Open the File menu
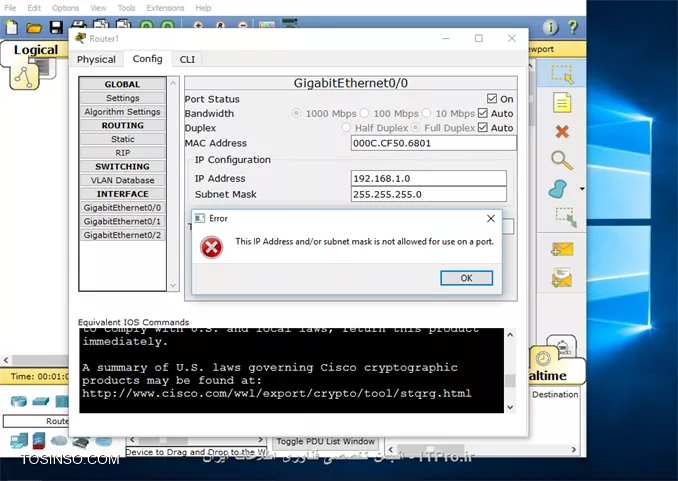 pyautogui.click(x=10, y=8)
